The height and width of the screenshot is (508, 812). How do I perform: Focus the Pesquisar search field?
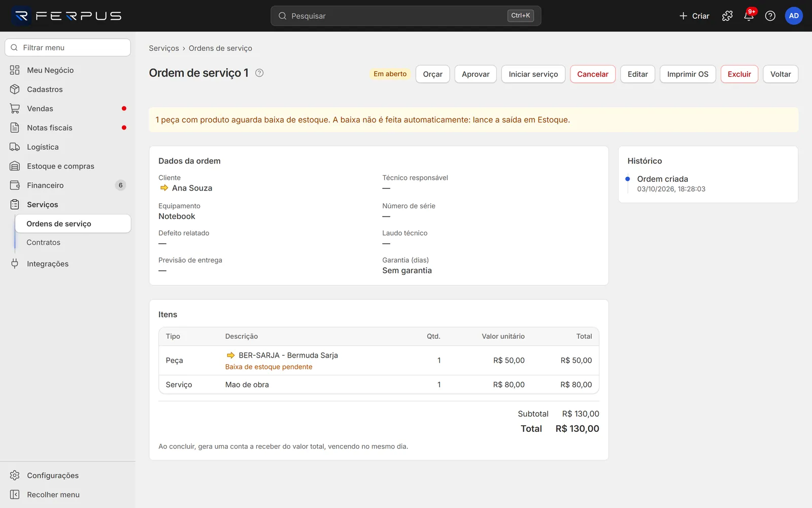point(406,16)
